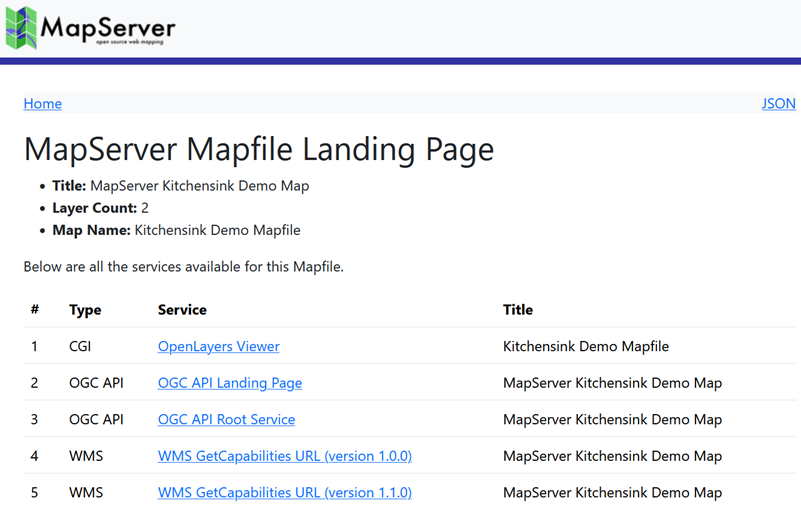Open WMS GetCapabilities URL version 1.0.0
This screenshot has height=507, width=801.
coord(284,456)
